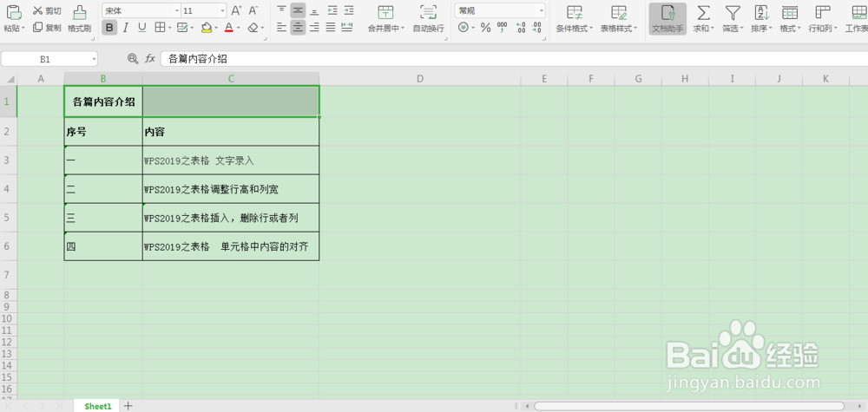Select row 3 header
The image size is (868, 412).
(8, 160)
